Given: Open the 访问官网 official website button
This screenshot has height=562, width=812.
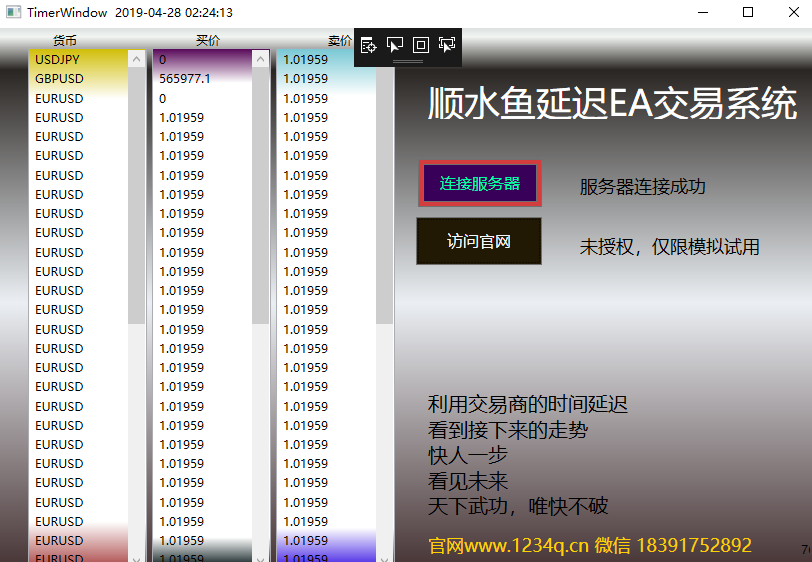Looking at the screenshot, I should click(x=479, y=242).
